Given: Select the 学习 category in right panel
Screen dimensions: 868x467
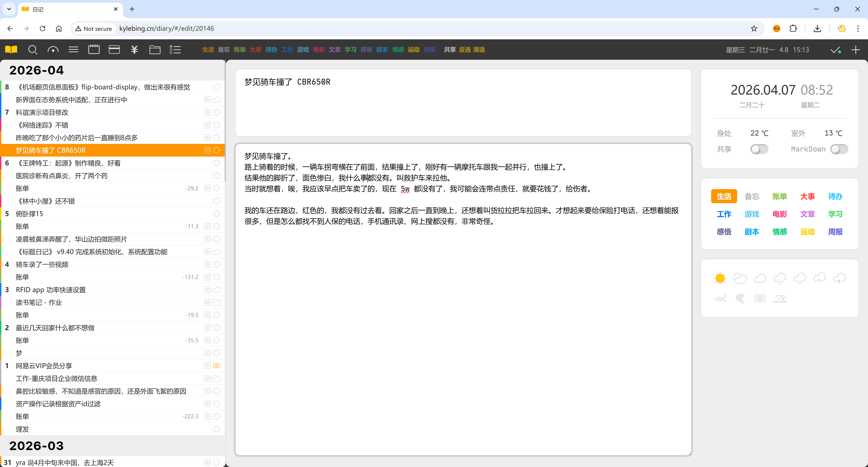Looking at the screenshot, I should tap(835, 214).
